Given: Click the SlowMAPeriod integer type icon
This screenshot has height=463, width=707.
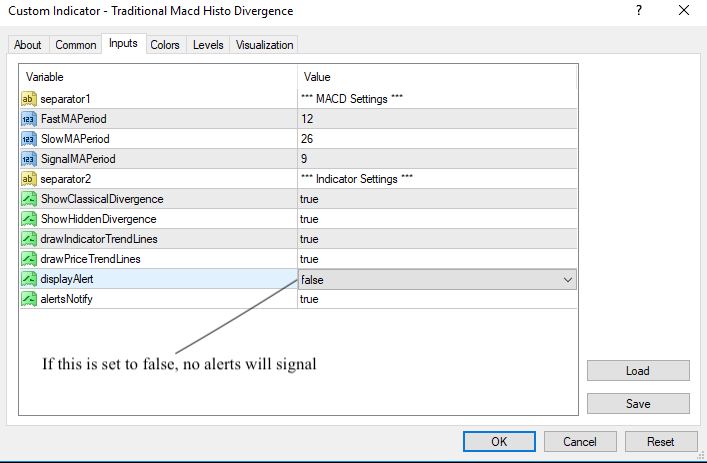Looking at the screenshot, I should pos(29,138).
